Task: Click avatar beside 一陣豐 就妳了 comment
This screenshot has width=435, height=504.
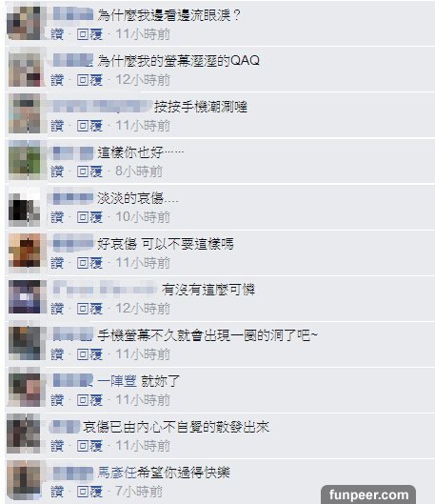Action: [x=25, y=388]
